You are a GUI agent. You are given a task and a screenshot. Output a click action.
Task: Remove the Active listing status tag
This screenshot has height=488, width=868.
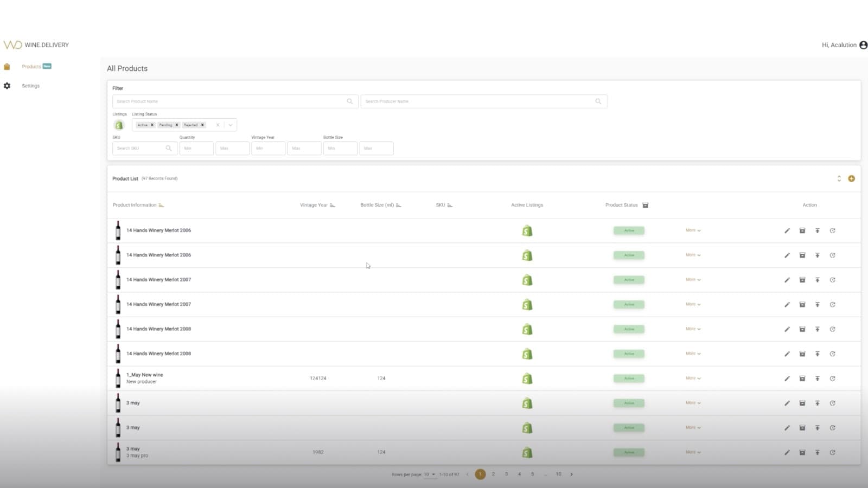pos(152,125)
